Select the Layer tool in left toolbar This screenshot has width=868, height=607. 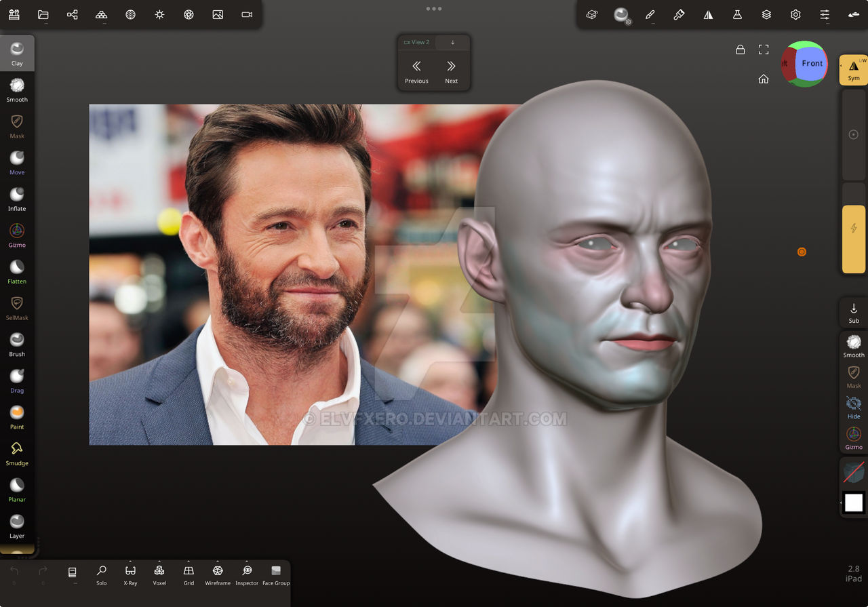[17, 526]
